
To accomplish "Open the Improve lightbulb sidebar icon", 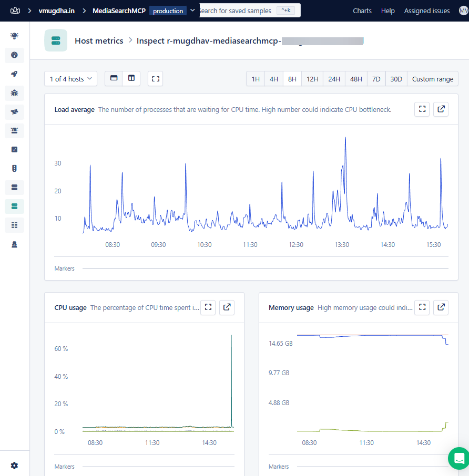I will pyautogui.click(x=14, y=35).
